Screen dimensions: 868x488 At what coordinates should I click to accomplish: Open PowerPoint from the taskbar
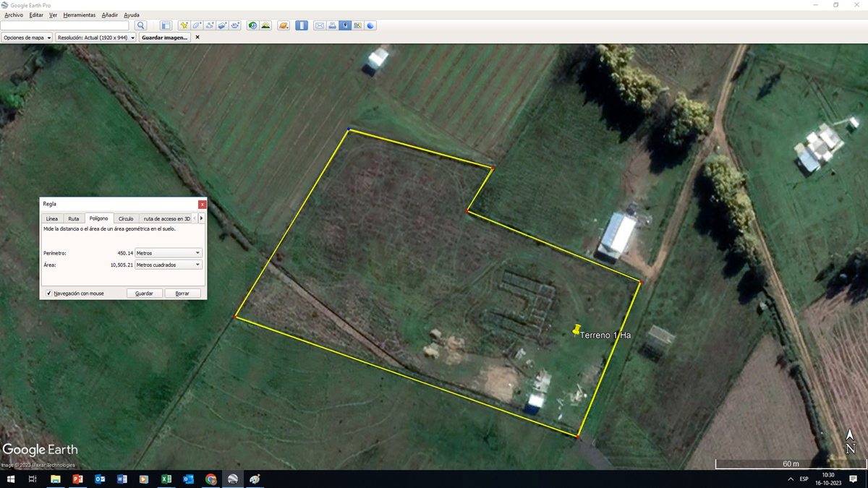click(78, 479)
